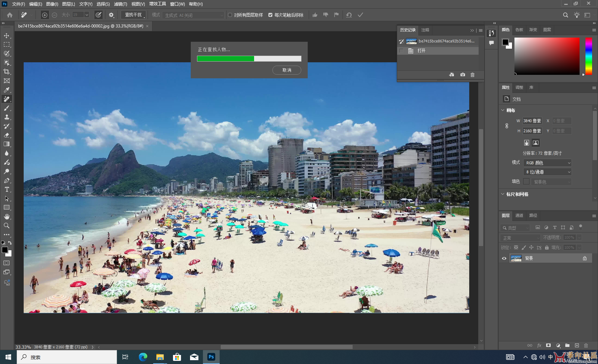Select the Crop tool

coord(7,72)
